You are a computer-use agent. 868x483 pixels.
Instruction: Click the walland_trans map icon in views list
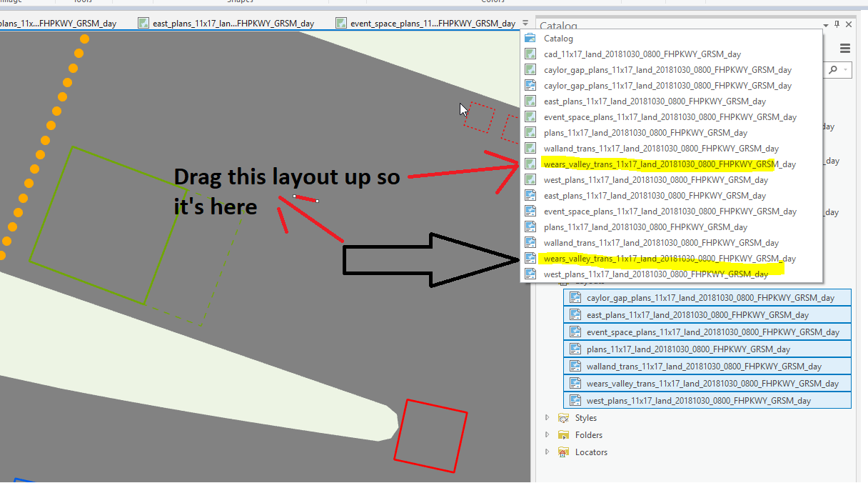(x=530, y=149)
